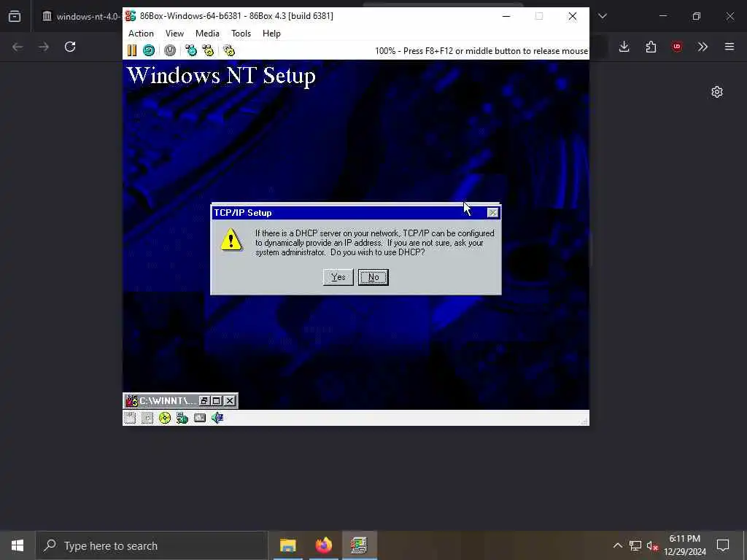Click the teal hard reset toolbar icon

[149, 50]
